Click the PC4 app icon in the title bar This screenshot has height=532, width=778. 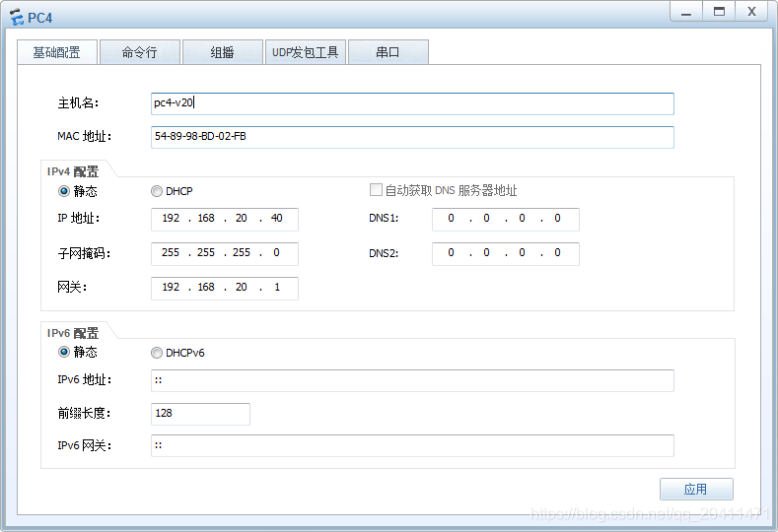[x=17, y=17]
